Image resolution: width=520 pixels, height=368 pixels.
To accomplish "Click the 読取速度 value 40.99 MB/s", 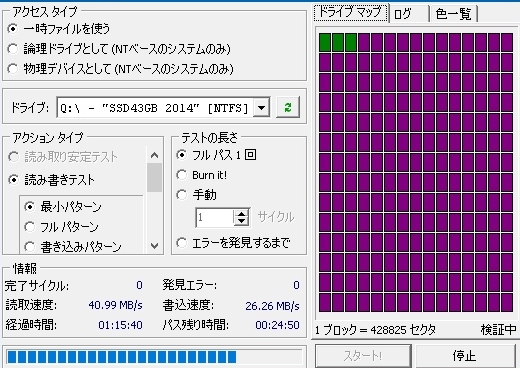I will coord(115,305).
